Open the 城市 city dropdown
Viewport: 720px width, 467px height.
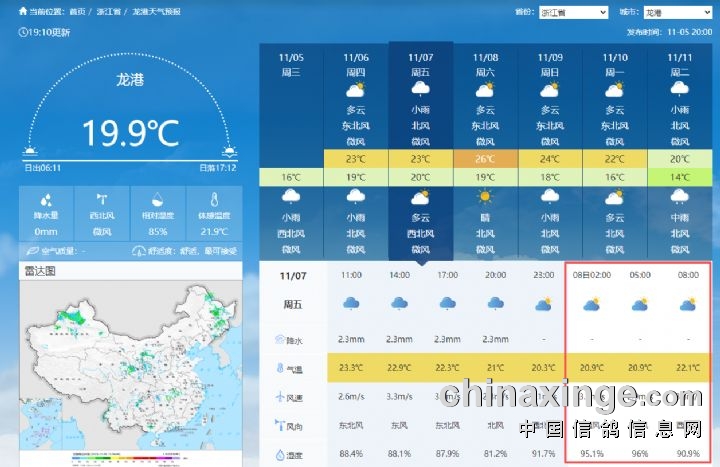pyautogui.click(x=679, y=12)
